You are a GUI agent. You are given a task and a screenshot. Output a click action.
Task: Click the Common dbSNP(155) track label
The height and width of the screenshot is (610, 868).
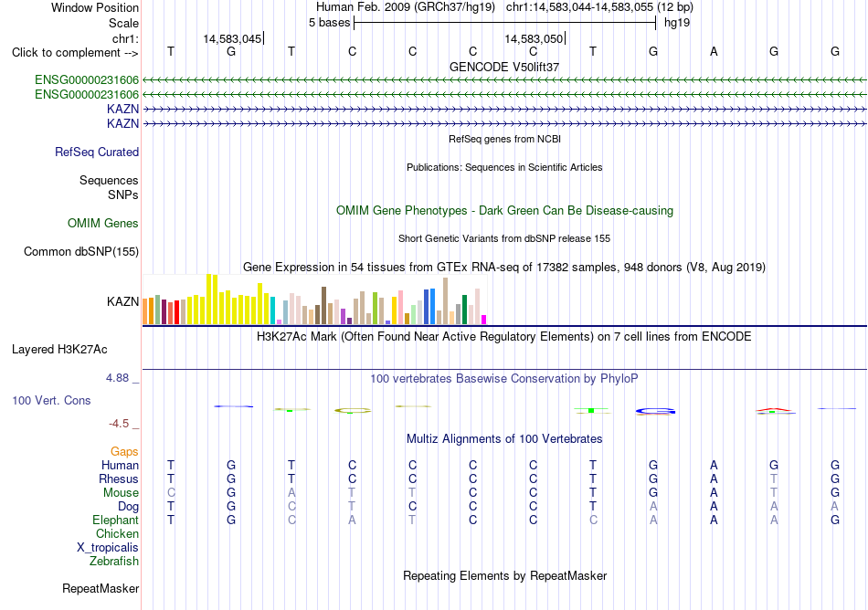[x=81, y=252]
